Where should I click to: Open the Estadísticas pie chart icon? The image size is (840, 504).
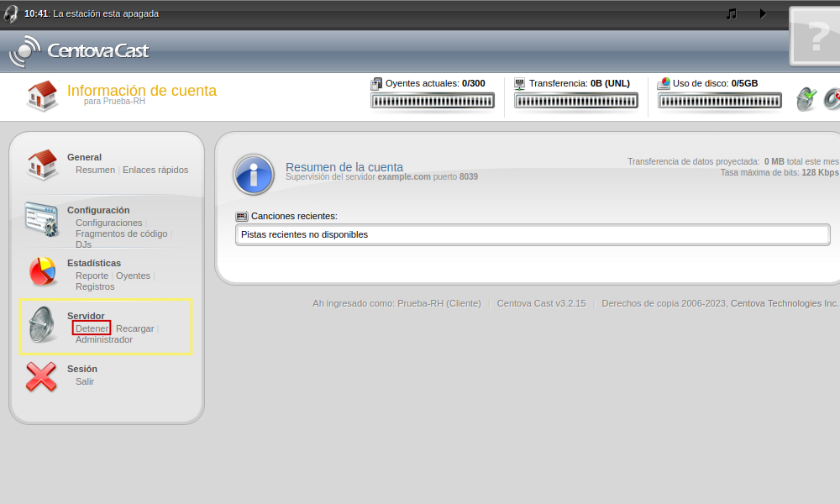point(41,271)
